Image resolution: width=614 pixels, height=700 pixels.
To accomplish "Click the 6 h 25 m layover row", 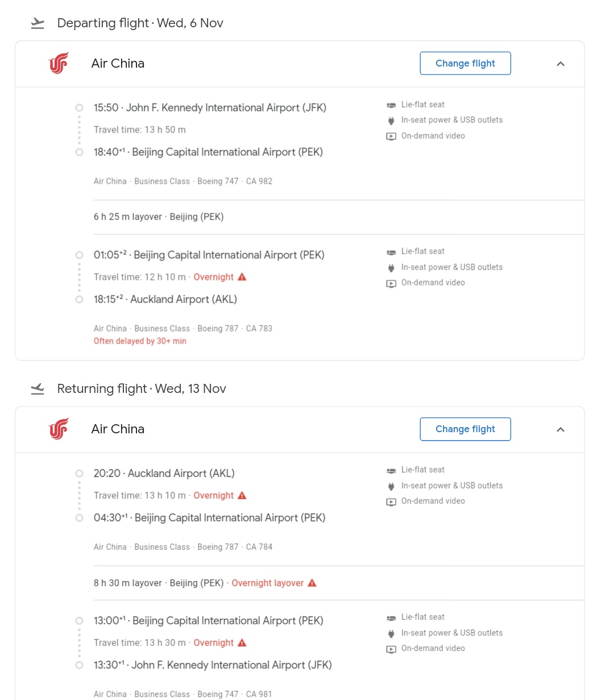I will [x=159, y=217].
